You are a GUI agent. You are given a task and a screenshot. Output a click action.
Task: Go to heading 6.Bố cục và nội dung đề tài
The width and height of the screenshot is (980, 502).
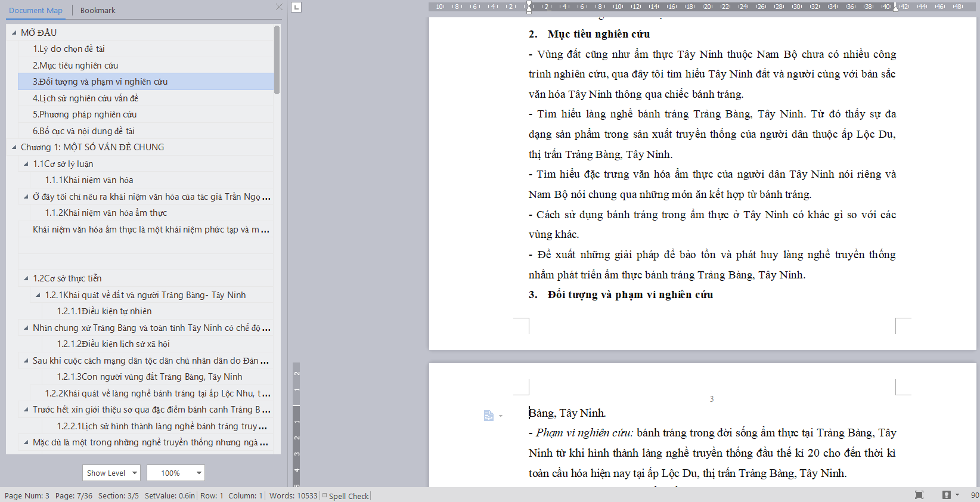(145, 131)
